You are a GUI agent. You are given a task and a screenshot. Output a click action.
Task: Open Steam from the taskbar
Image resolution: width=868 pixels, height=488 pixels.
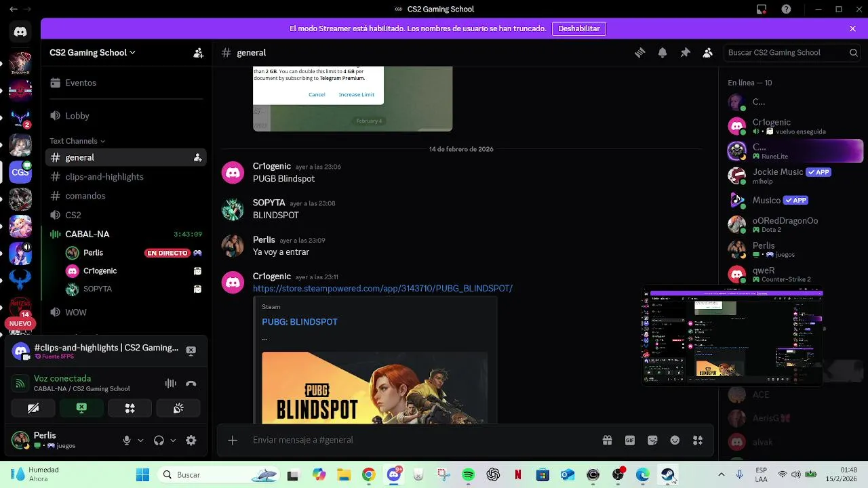667,475
